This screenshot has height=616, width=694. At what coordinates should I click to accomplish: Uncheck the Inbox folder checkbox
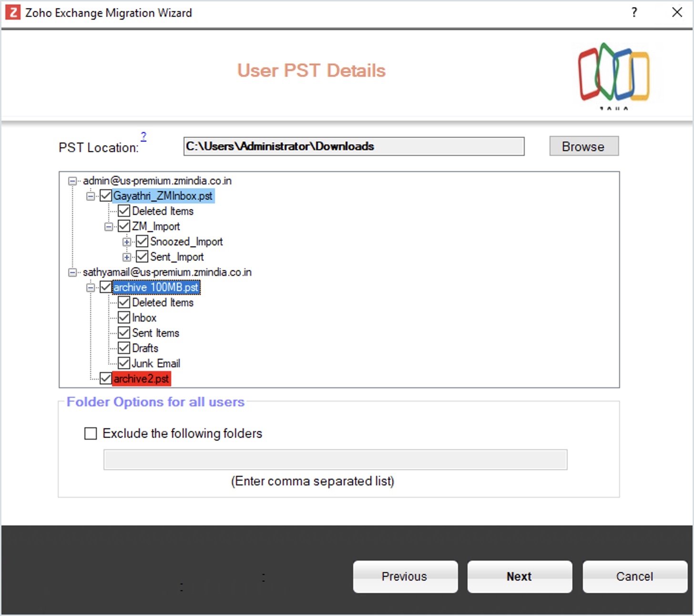coord(123,318)
